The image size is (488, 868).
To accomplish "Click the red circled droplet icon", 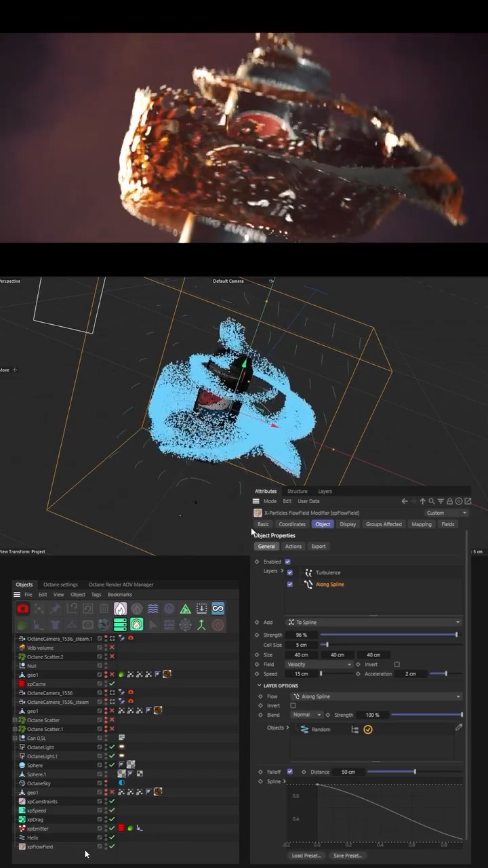I will coord(218,625).
